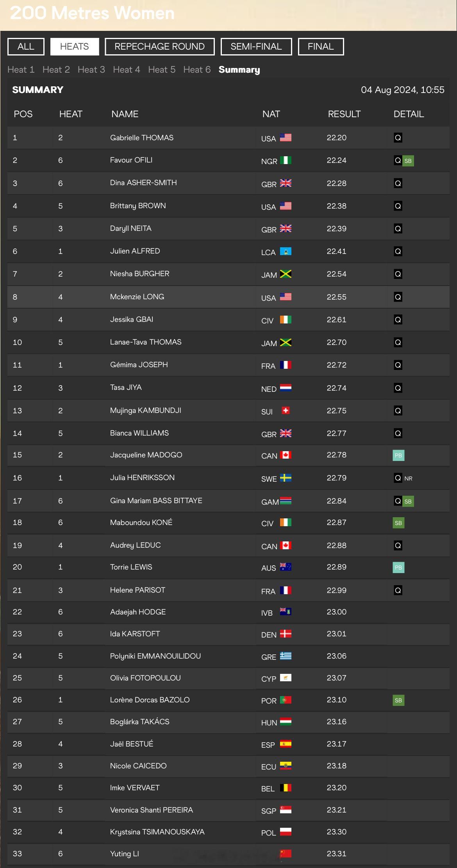Click the Swiss flag next to SUI
Image resolution: width=457 pixels, height=868 pixels.
[x=286, y=411]
